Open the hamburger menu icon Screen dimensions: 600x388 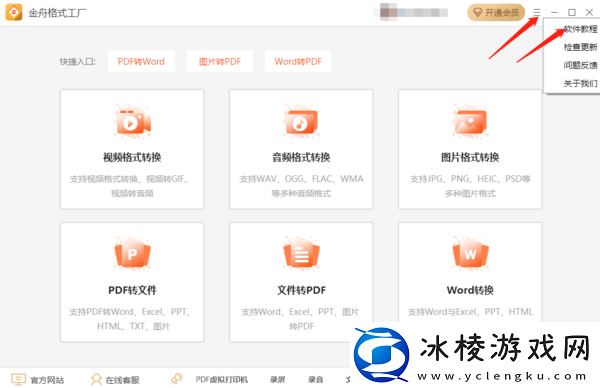click(x=537, y=12)
